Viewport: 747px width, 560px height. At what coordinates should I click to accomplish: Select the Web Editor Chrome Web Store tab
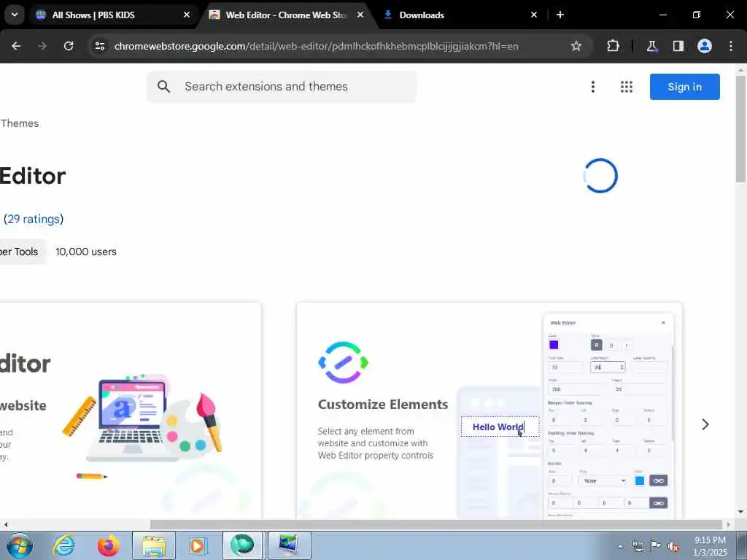point(286,15)
